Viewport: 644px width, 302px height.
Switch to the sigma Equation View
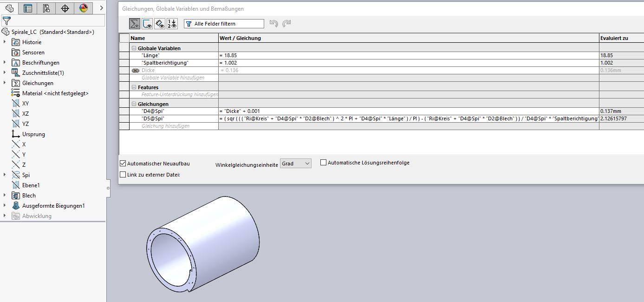click(x=135, y=24)
